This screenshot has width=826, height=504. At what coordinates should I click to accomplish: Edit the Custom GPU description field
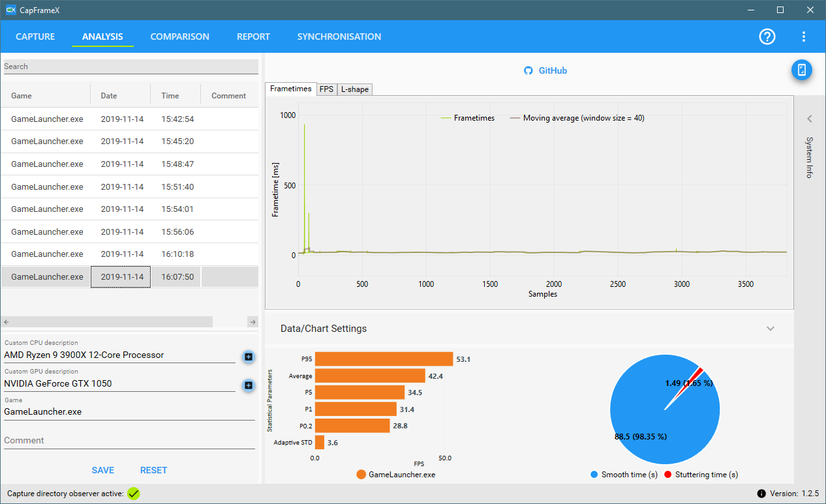119,384
